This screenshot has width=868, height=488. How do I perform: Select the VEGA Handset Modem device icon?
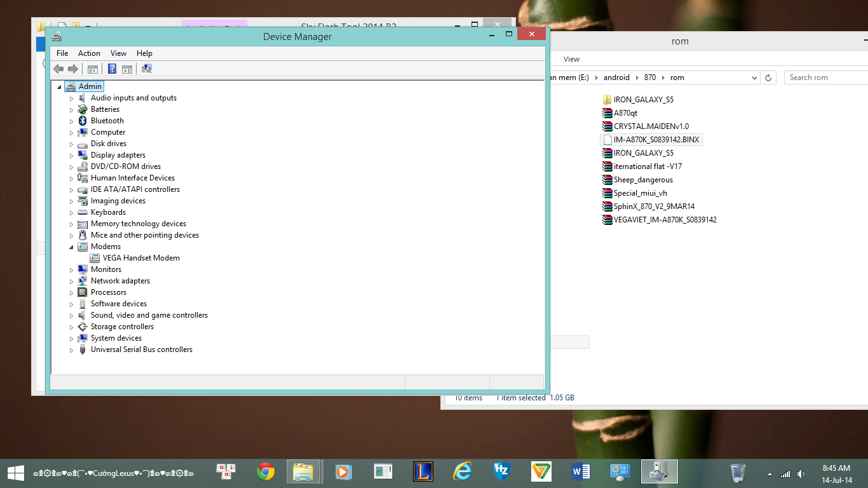pyautogui.click(x=95, y=258)
